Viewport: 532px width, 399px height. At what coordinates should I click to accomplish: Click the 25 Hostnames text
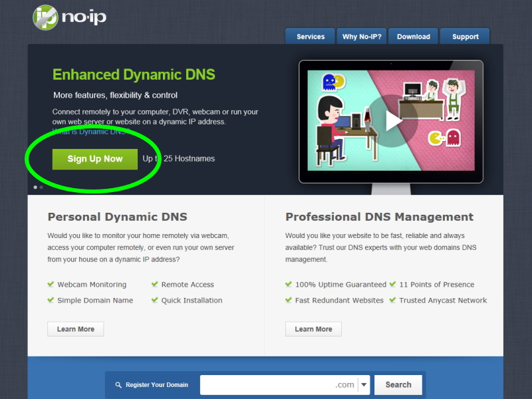(x=189, y=158)
